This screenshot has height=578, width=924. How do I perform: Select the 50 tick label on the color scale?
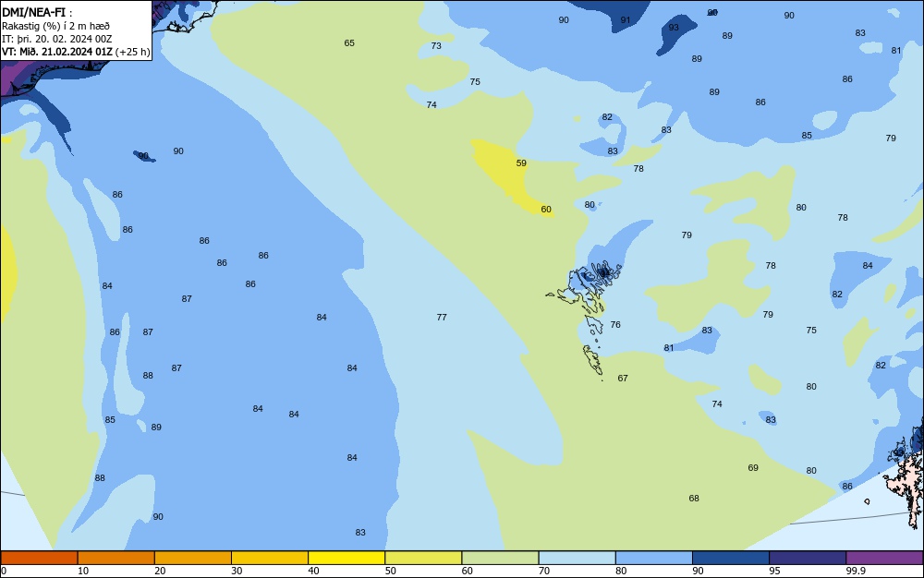click(391, 571)
